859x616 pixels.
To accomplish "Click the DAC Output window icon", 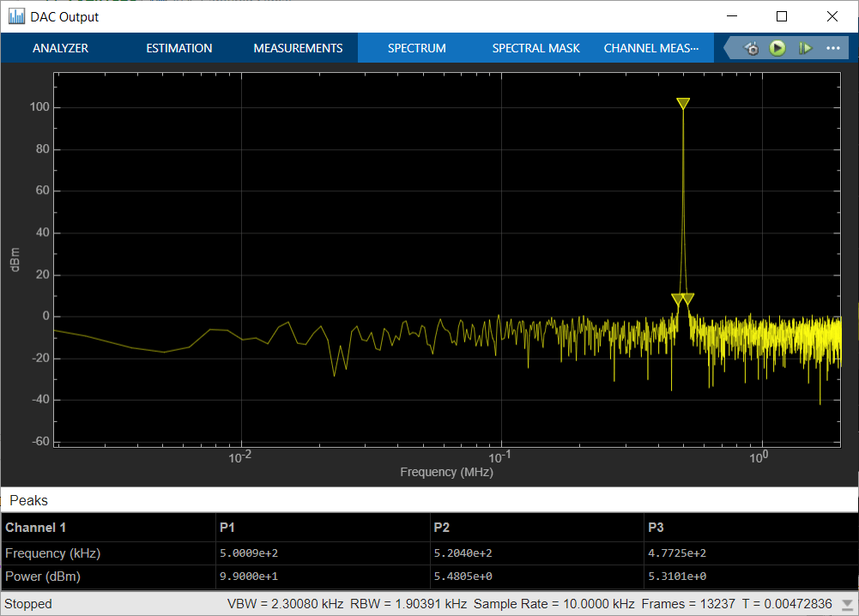I will click(x=16, y=16).
